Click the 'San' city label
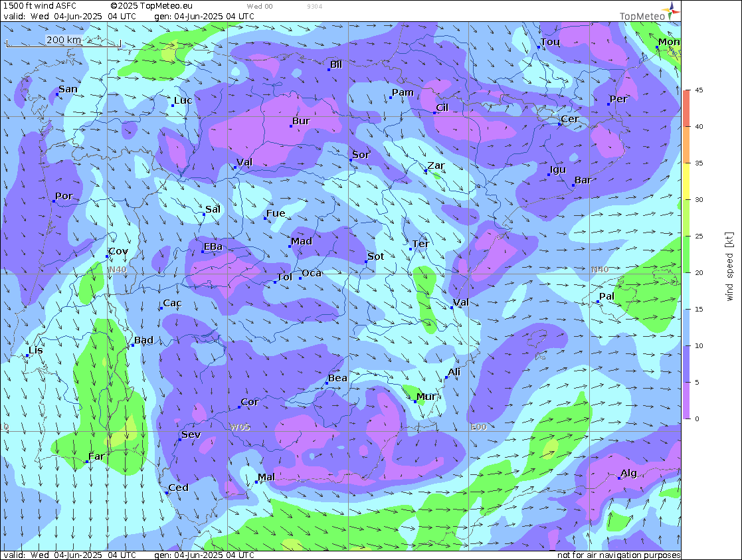Screen dimensions: 742x560 click(x=68, y=89)
